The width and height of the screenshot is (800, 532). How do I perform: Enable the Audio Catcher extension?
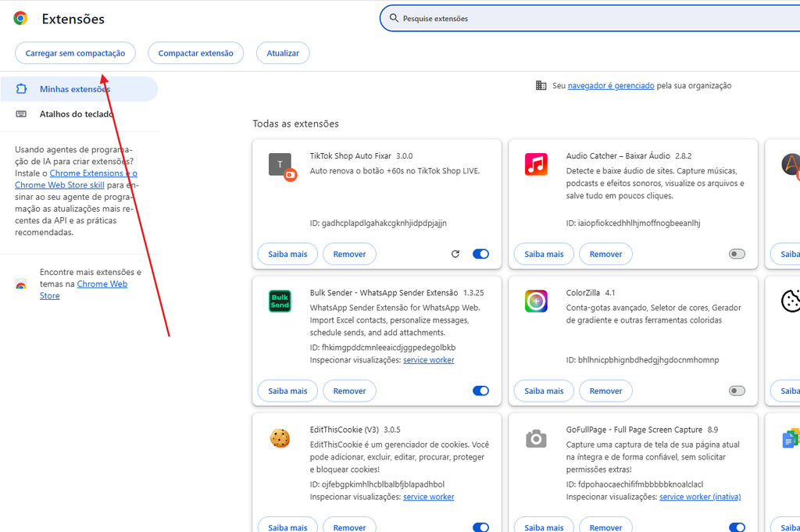coord(737,254)
